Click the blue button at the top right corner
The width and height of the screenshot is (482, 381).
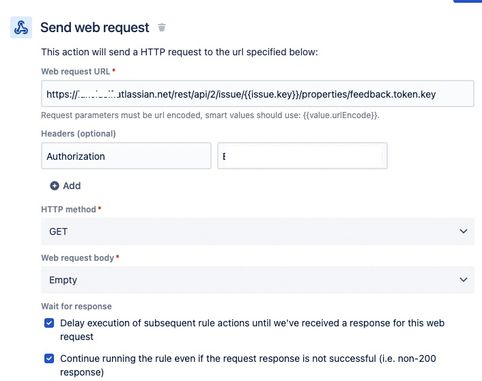click(468, 1)
